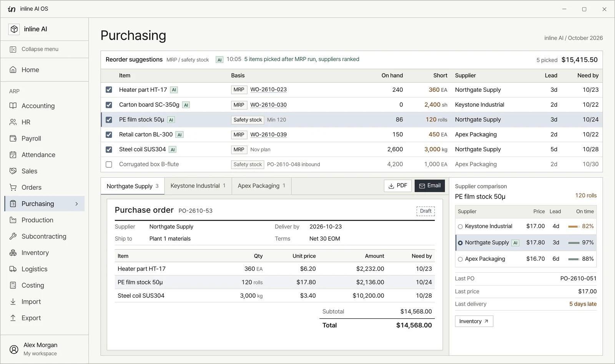Click the inline AI cube logo
The width and height of the screenshot is (615, 364).
[14, 29]
